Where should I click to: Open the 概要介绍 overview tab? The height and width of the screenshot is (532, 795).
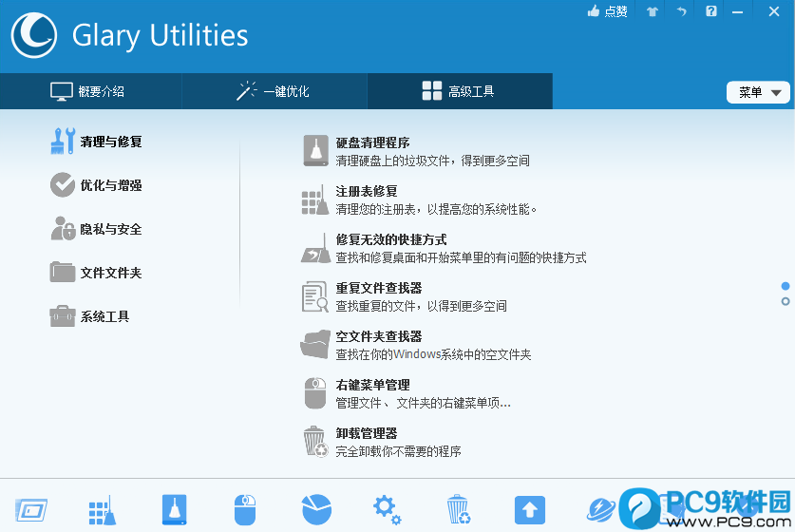pos(91,91)
